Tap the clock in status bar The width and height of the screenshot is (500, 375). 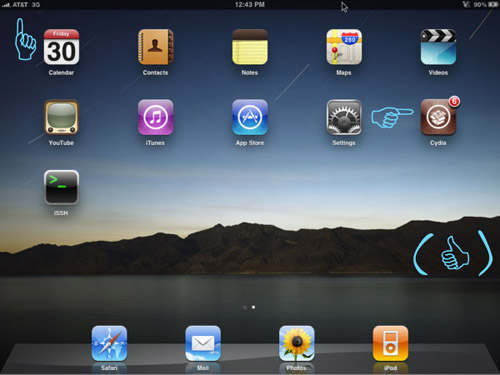pyautogui.click(x=250, y=5)
